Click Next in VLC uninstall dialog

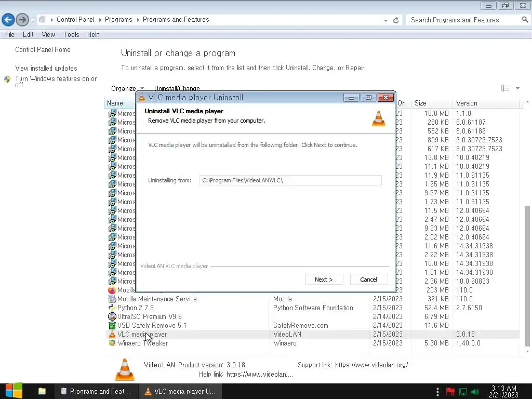tap(324, 279)
